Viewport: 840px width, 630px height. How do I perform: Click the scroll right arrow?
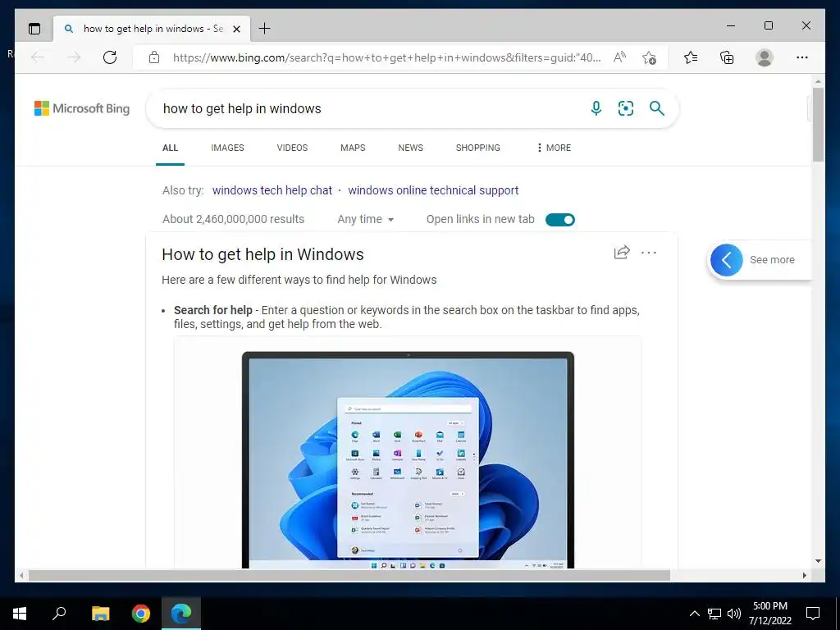(x=804, y=575)
